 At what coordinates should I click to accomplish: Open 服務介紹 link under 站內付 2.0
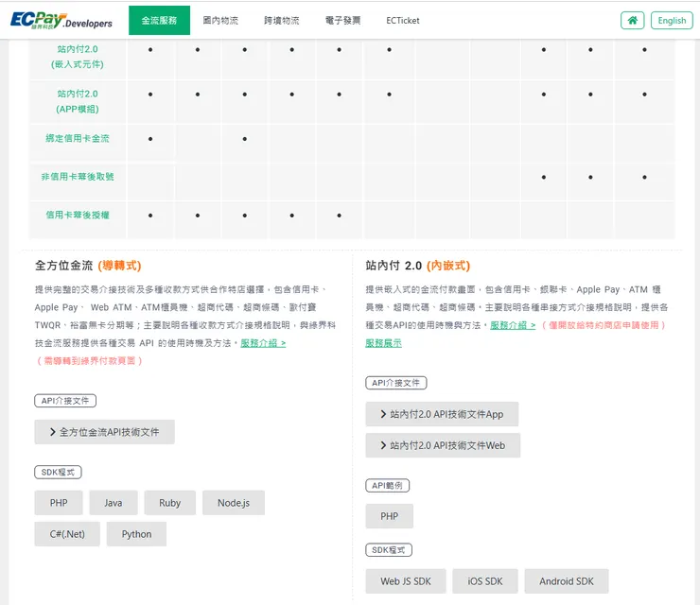click(x=513, y=325)
